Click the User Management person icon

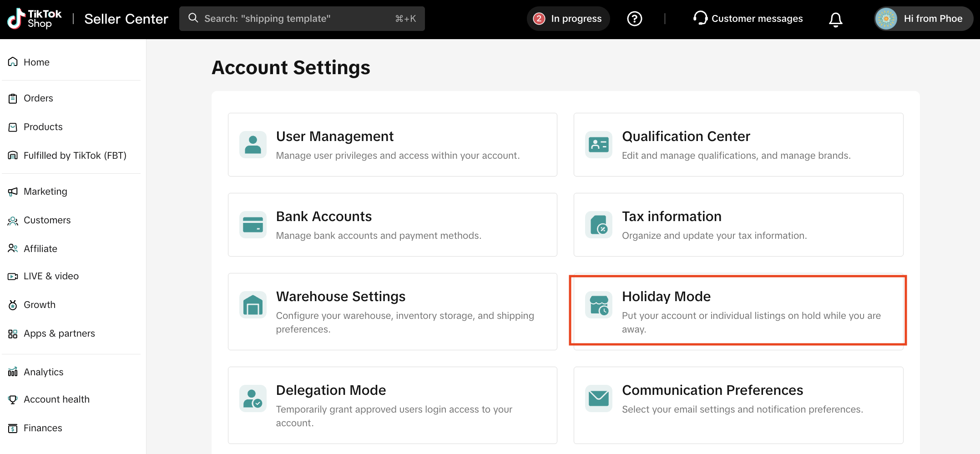253,145
